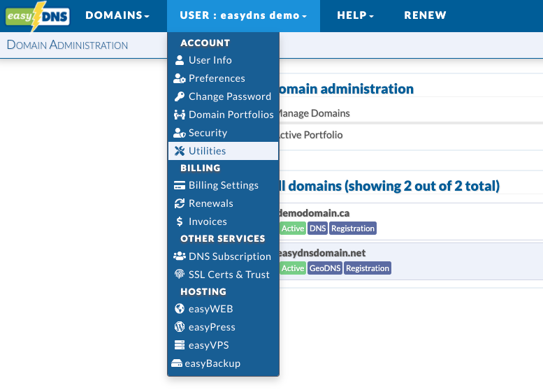Select easyVPS hosting entry
This screenshot has width=543, height=392.
223,345
